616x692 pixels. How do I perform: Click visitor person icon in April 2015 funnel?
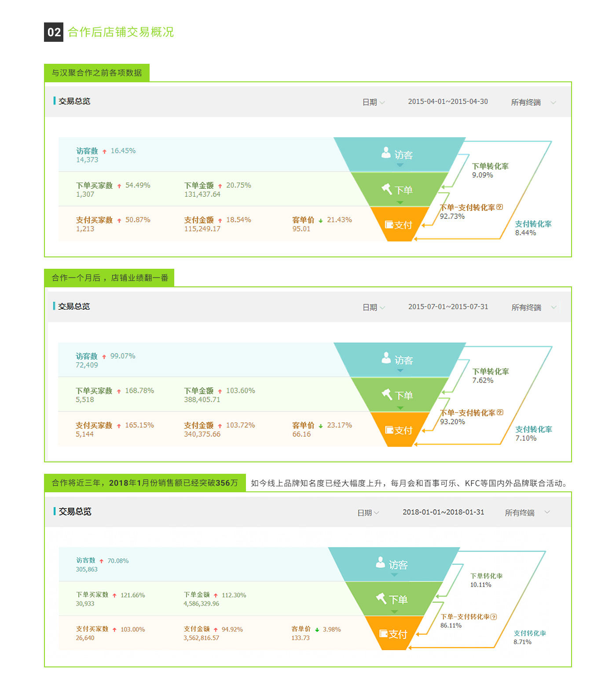(x=386, y=153)
